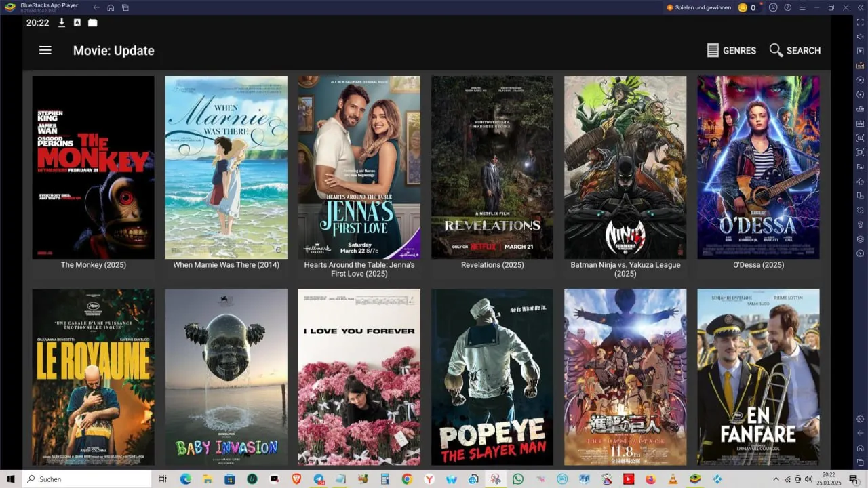Select When Marnie Was There poster
Image resolution: width=868 pixels, height=488 pixels.
click(226, 167)
